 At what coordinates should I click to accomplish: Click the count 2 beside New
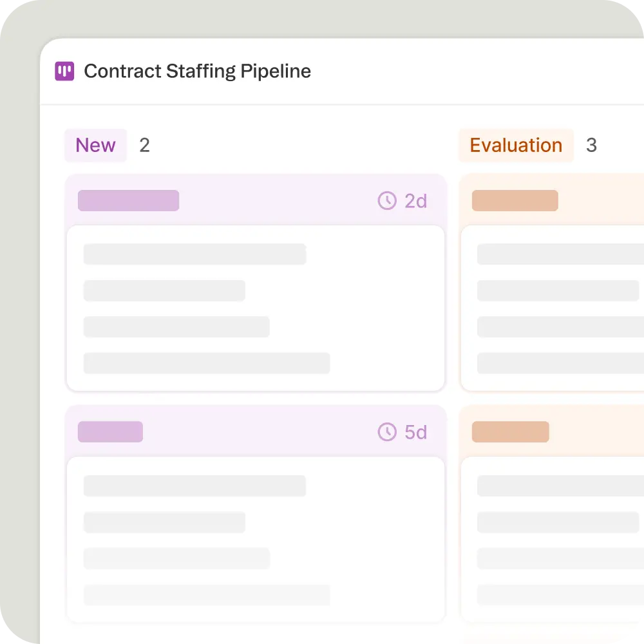coord(144,146)
